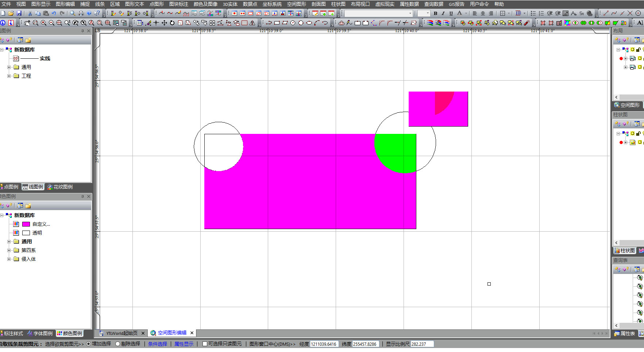Select the magenta 自定义 color swatch
644x352 pixels.
pyautogui.click(x=26, y=224)
